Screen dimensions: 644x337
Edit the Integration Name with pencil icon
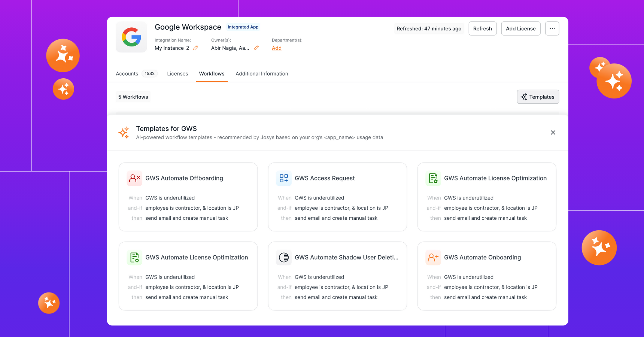195,48
